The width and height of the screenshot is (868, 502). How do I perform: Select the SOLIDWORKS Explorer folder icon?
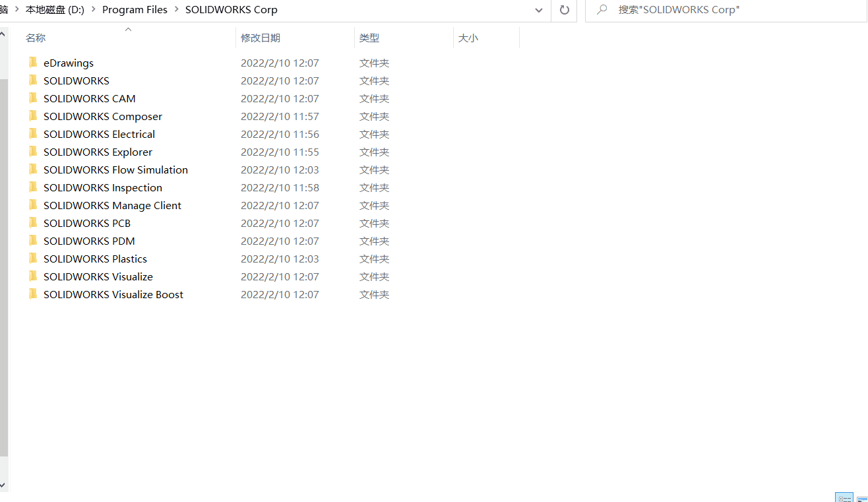(33, 152)
